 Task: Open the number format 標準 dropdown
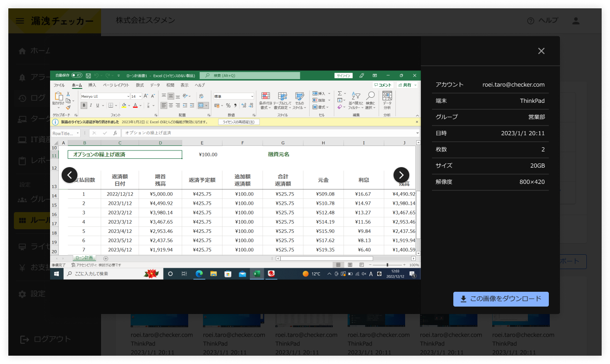coord(252,96)
